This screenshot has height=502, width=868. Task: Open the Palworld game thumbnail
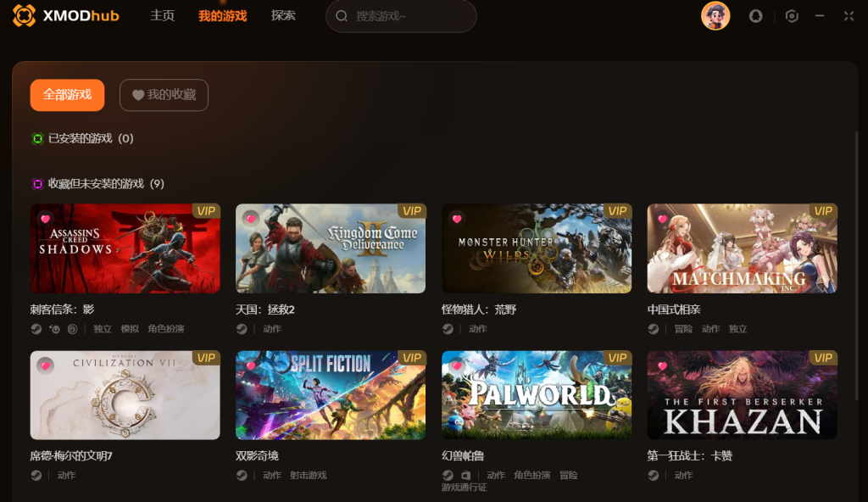pos(537,395)
